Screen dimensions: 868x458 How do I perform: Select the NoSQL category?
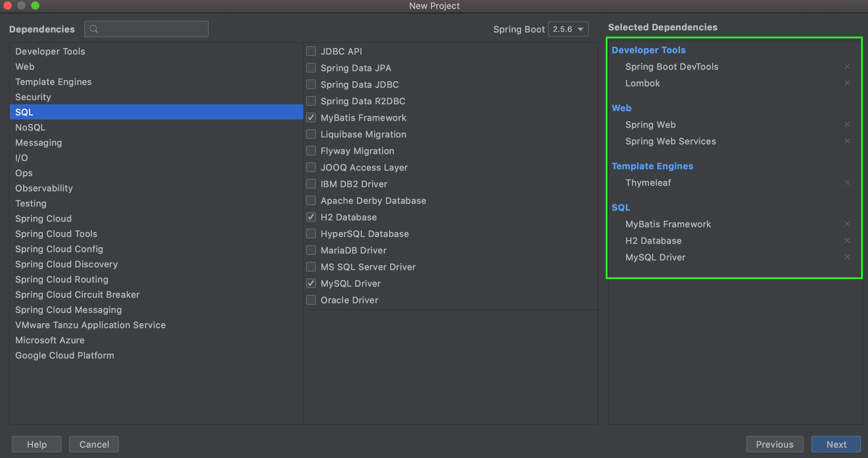[x=30, y=127]
